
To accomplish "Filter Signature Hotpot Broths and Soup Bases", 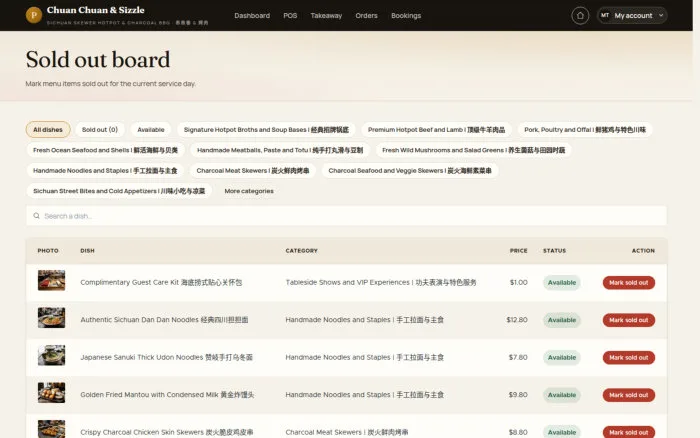I will [x=266, y=129].
